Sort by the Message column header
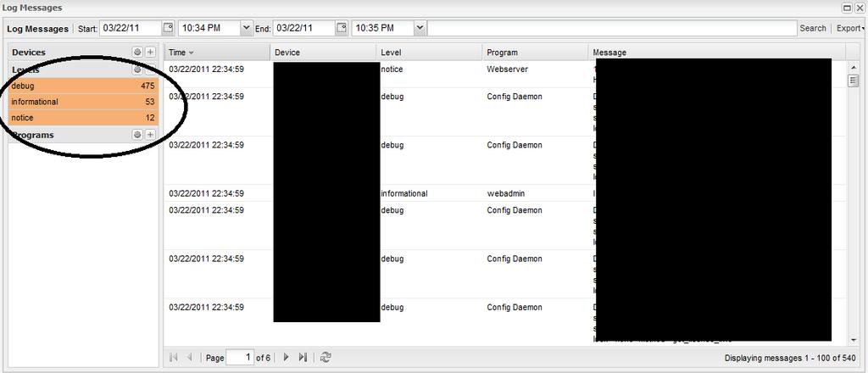Viewport: 868px width, 373px height. (x=717, y=53)
